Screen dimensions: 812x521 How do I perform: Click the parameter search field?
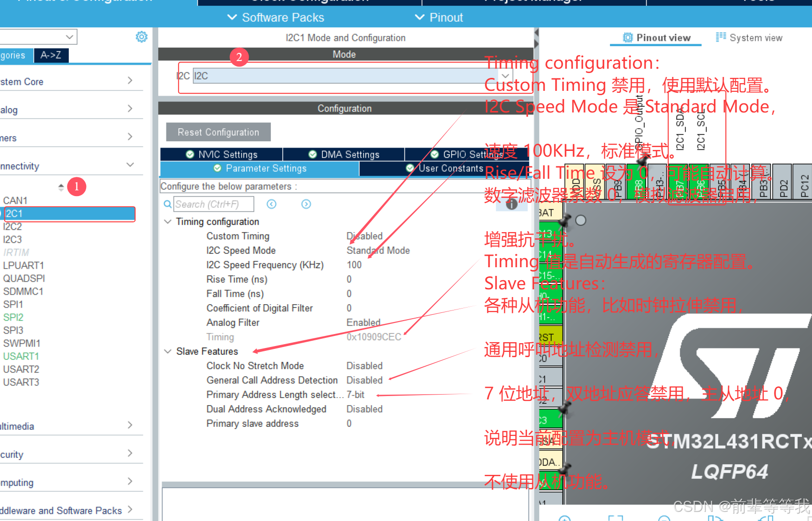pos(214,204)
